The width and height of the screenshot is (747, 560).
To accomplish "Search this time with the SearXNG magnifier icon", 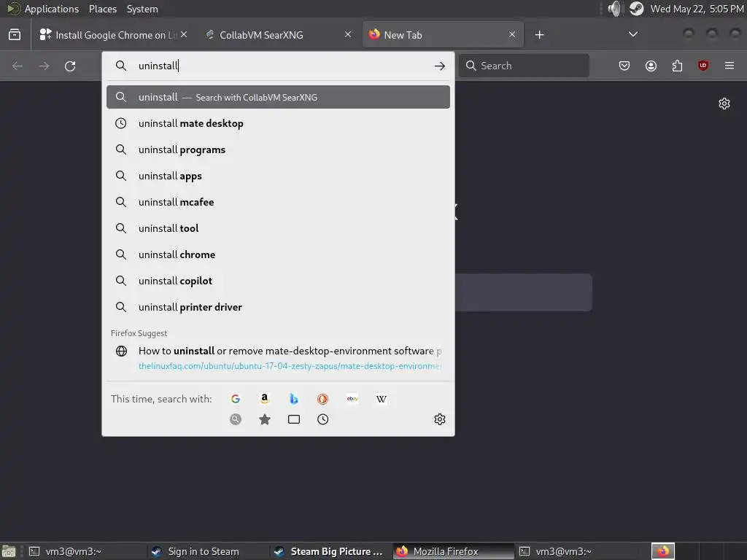I will [x=236, y=419].
